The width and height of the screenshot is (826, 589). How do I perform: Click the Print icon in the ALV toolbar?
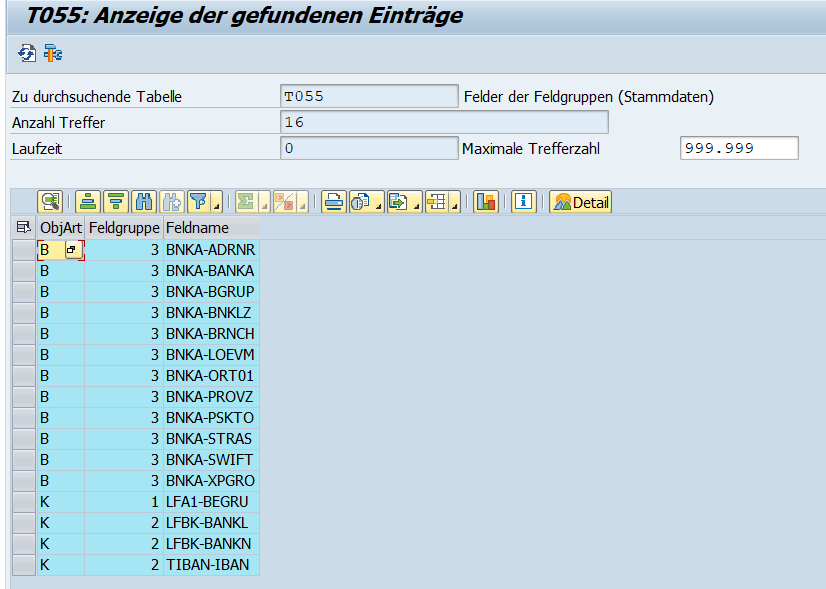coord(333,202)
